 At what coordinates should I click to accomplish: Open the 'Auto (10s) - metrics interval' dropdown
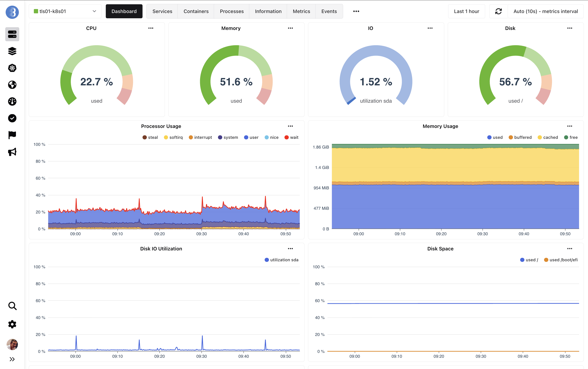545,11
